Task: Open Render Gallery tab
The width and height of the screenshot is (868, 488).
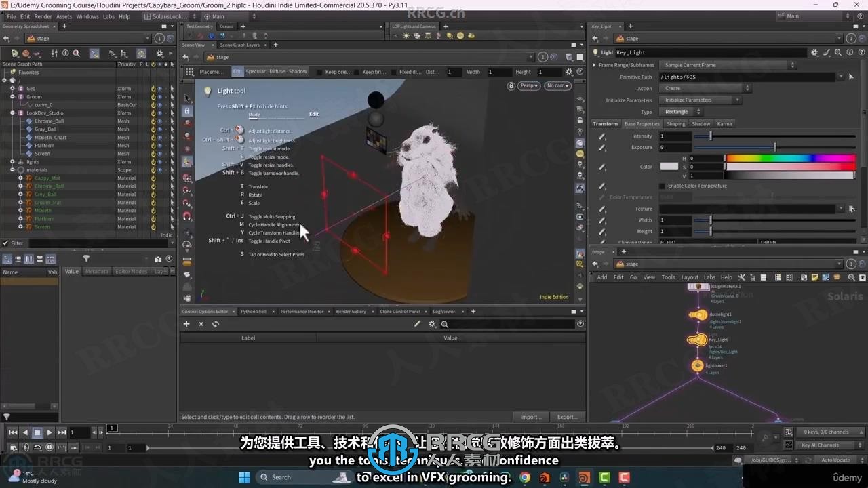Action: [x=351, y=312]
